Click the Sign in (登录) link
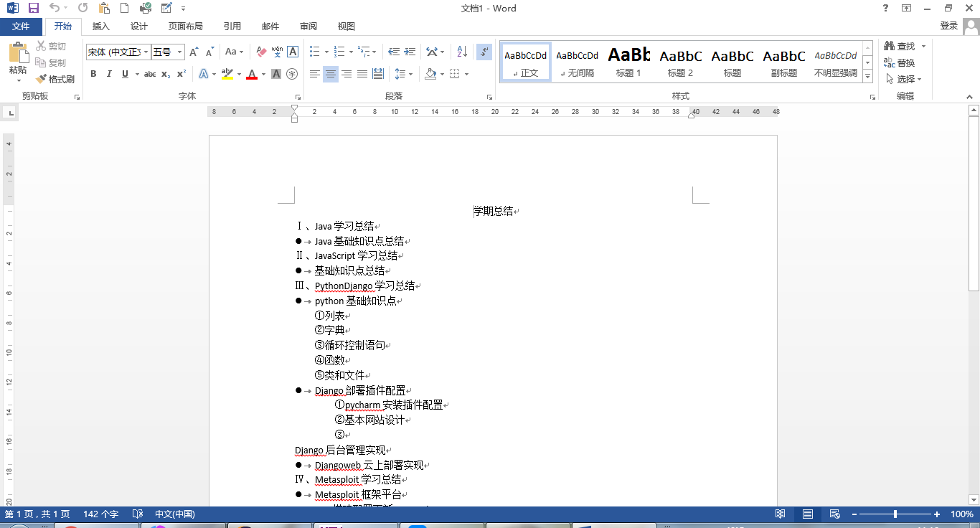 tap(949, 26)
